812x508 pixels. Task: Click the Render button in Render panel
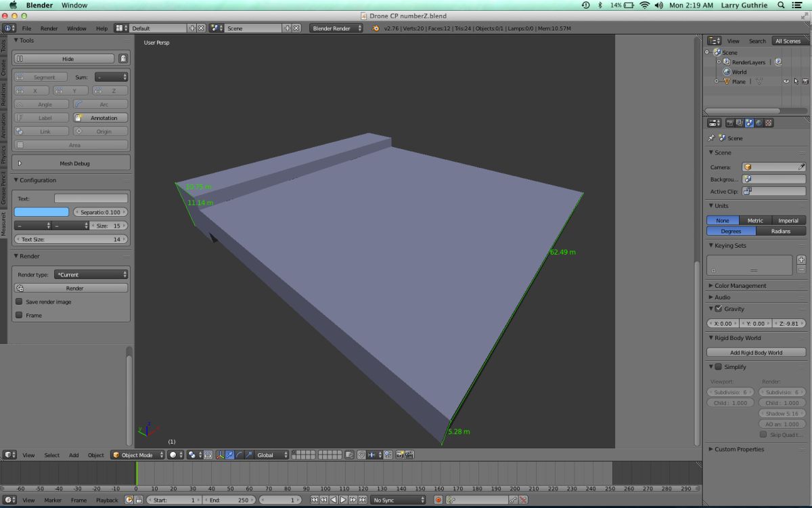pyautogui.click(x=71, y=288)
